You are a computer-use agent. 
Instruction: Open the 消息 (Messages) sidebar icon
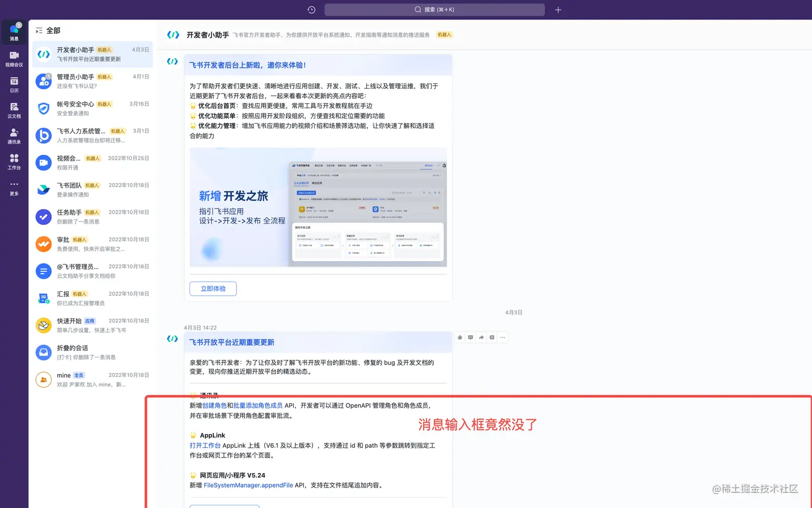pos(14,33)
